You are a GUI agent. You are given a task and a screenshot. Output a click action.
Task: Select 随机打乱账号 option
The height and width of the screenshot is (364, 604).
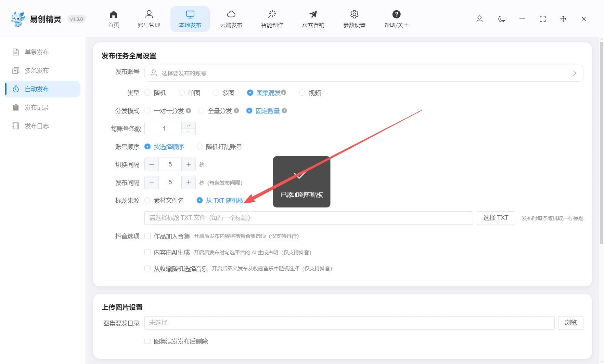pyautogui.click(x=219, y=147)
